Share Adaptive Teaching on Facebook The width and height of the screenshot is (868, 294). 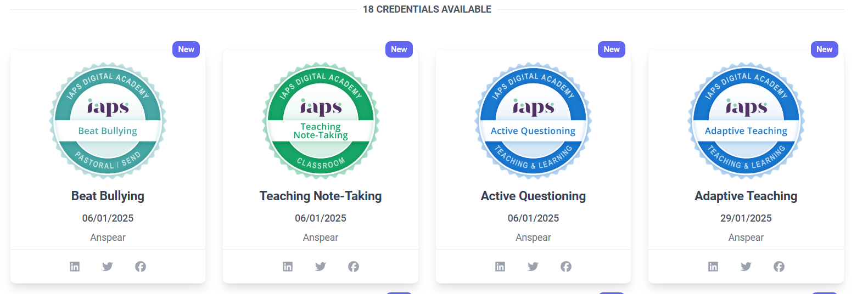click(779, 267)
